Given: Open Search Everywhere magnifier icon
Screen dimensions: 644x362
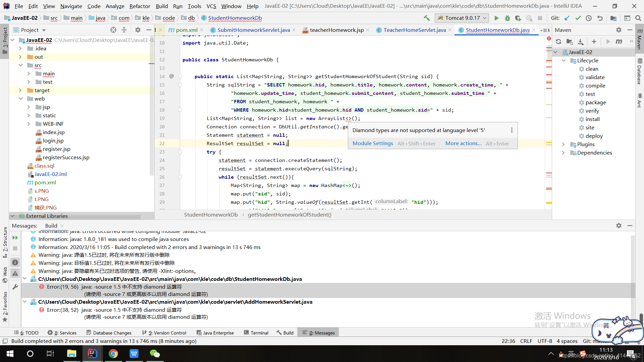Looking at the screenshot, I should pos(638,18).
